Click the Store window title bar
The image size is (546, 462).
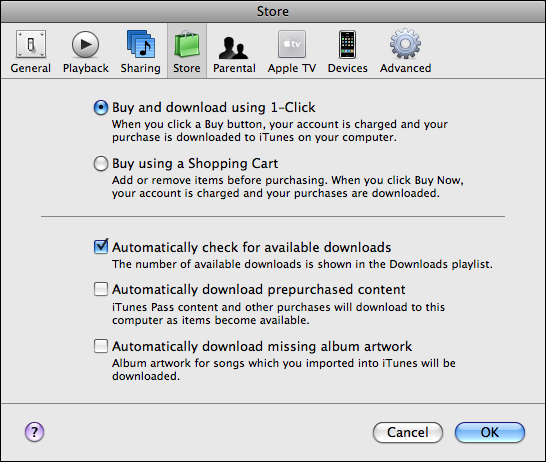coord(273,11)
